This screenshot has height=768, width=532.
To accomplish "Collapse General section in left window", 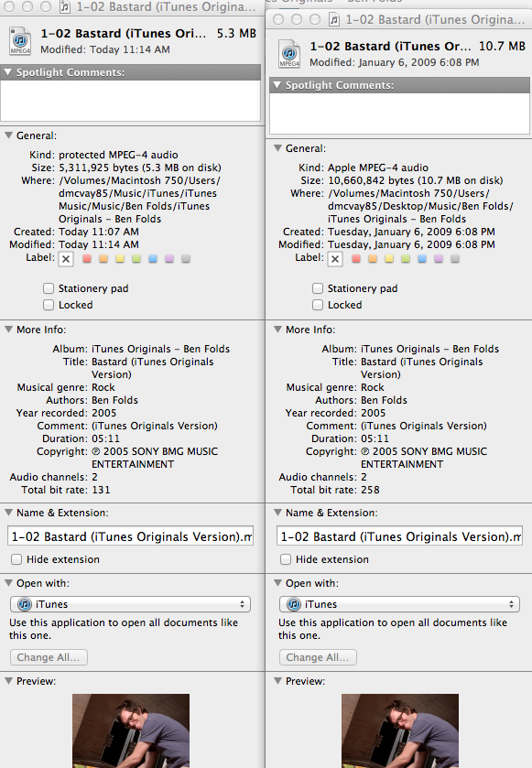I will [x=8, y=135].
